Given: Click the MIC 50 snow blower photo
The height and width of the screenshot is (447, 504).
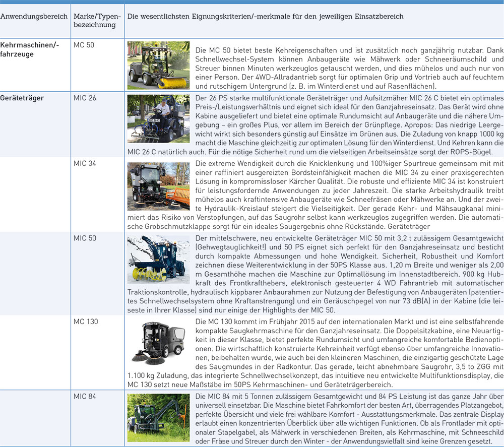Looking at the screenshot, I should tap(158, 260).
